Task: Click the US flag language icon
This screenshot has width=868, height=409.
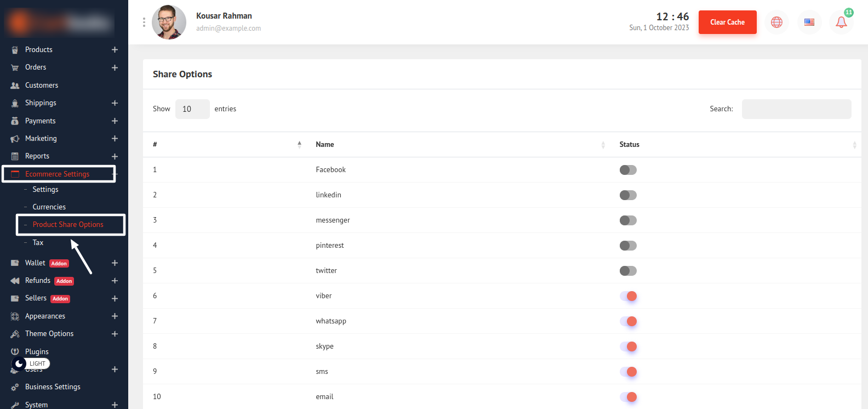Action: (x=809, y=22)
